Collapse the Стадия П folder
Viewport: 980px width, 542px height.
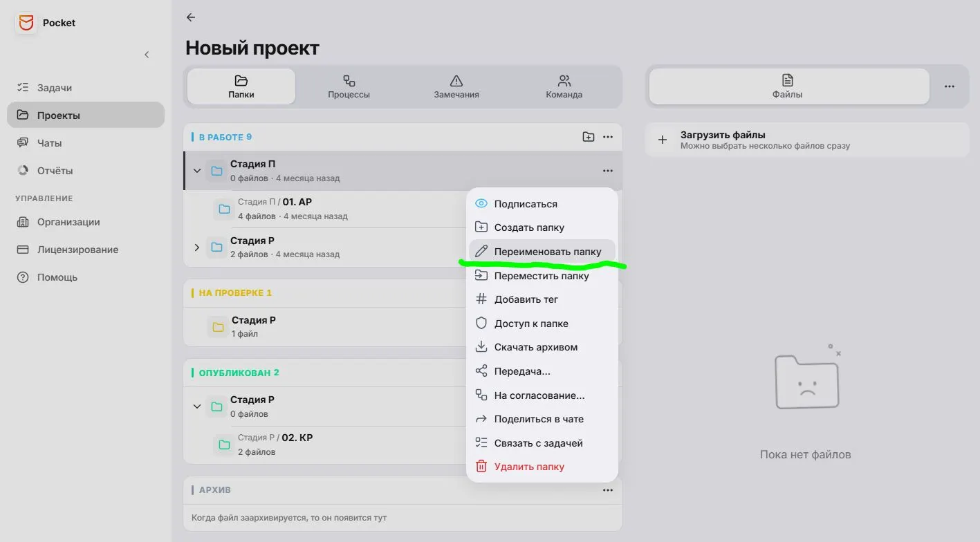(x=197, y=171)
